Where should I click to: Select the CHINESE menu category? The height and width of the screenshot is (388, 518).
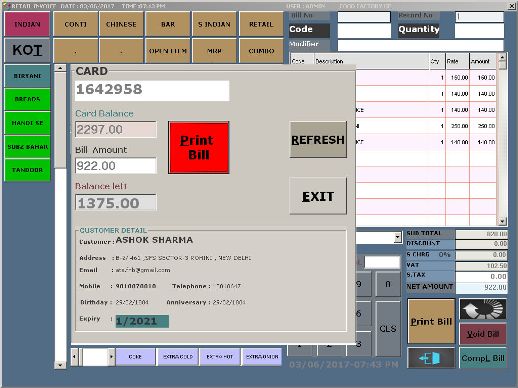121,24
